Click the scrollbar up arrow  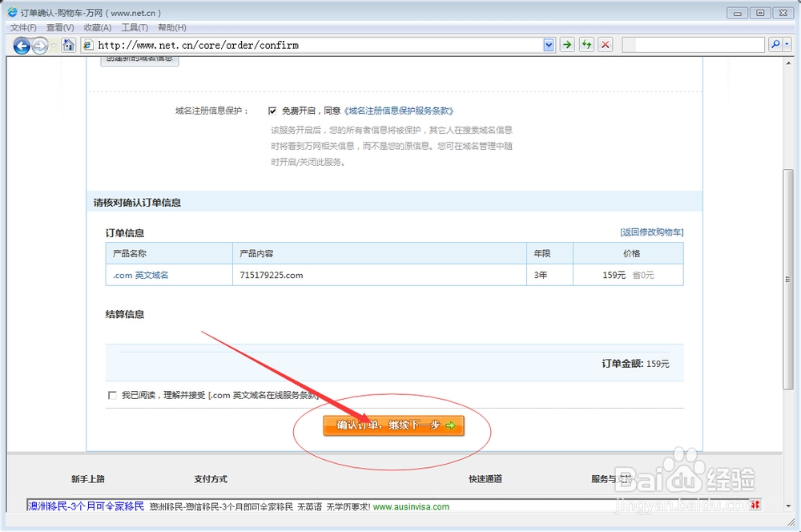[x=788, y=62]
